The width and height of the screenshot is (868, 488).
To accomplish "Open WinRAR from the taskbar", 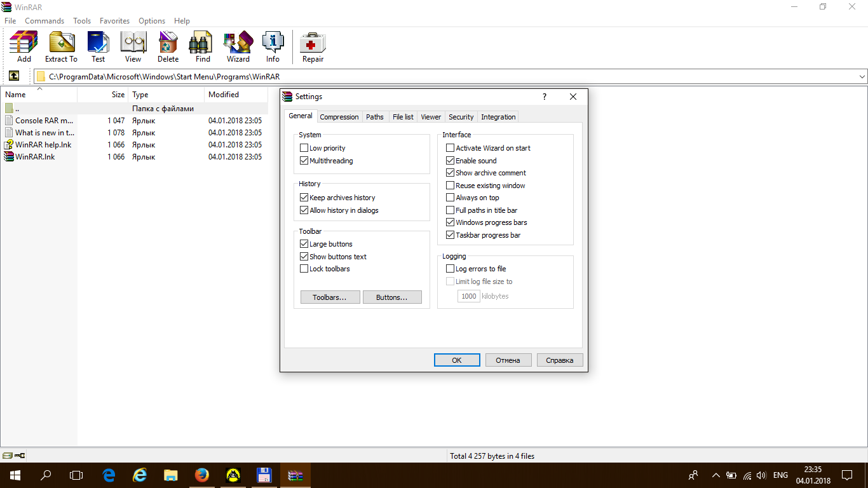I will (x=295, y=475).
